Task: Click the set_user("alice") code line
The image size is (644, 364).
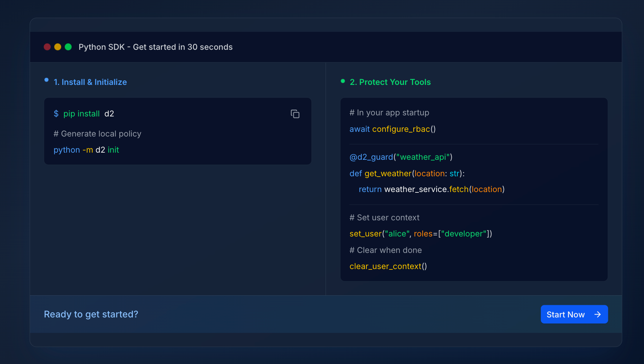Action: click(x=420, y=234)
